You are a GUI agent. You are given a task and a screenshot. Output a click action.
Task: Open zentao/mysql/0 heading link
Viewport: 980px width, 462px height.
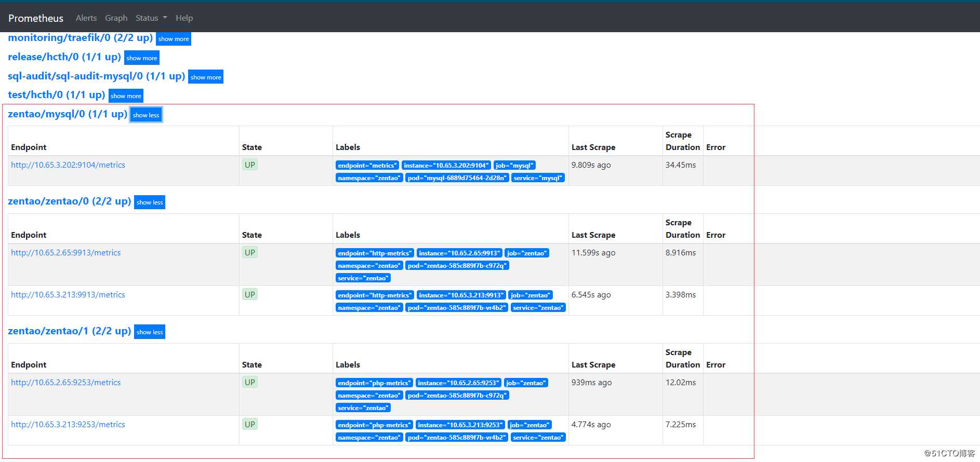(68, 114)
